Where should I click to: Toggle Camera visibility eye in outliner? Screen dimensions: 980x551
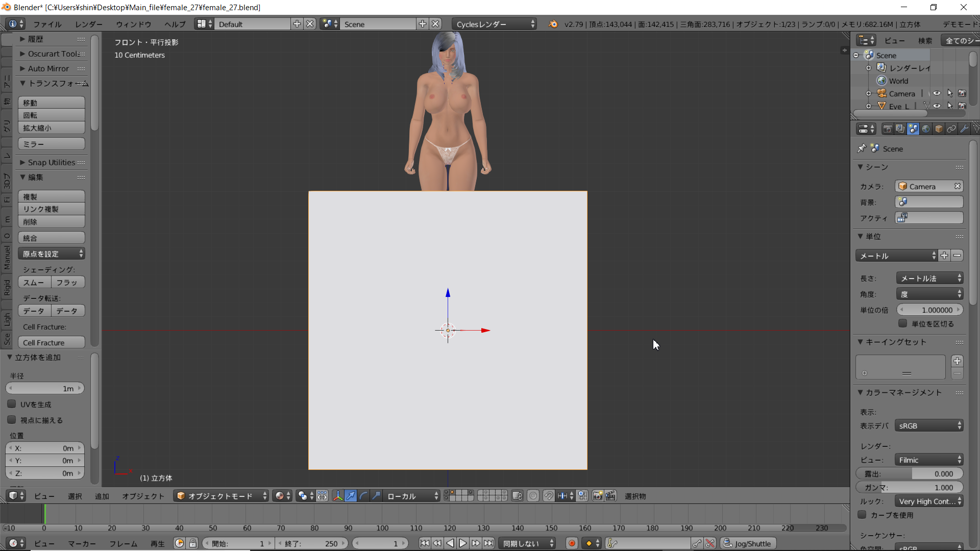click(937, 93)
